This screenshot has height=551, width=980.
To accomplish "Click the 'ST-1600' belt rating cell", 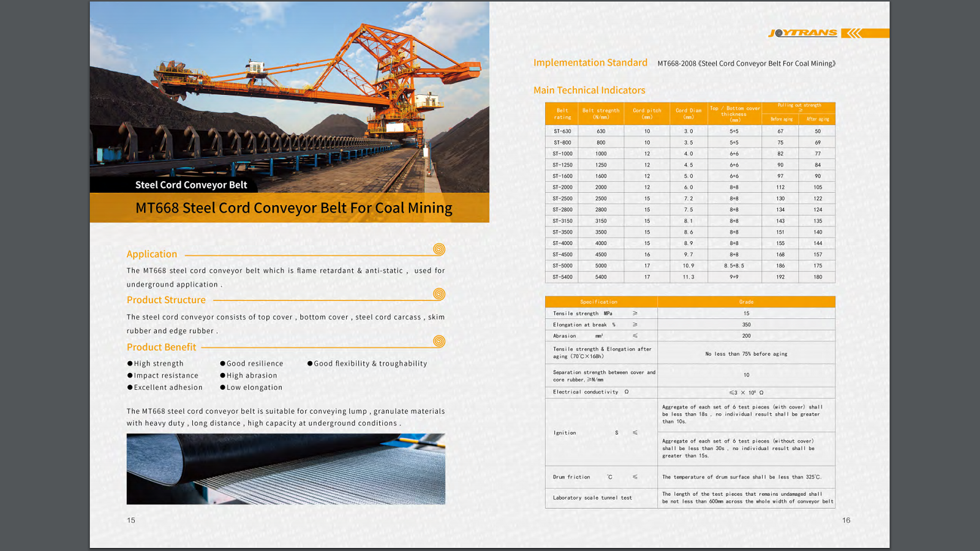I will tap(562, 176).
